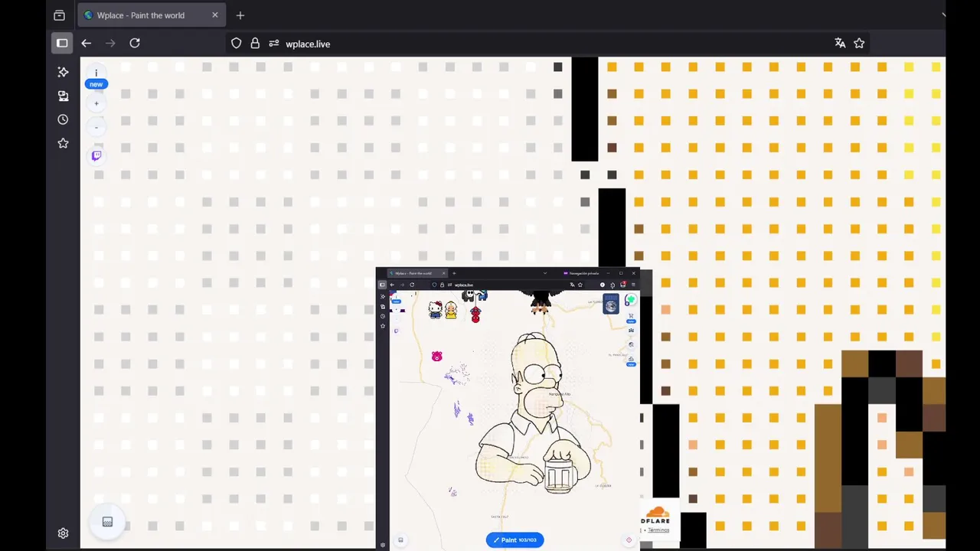Zoom out with the minus map button
This screenshot has height=551, width=980.
[96, 127]
